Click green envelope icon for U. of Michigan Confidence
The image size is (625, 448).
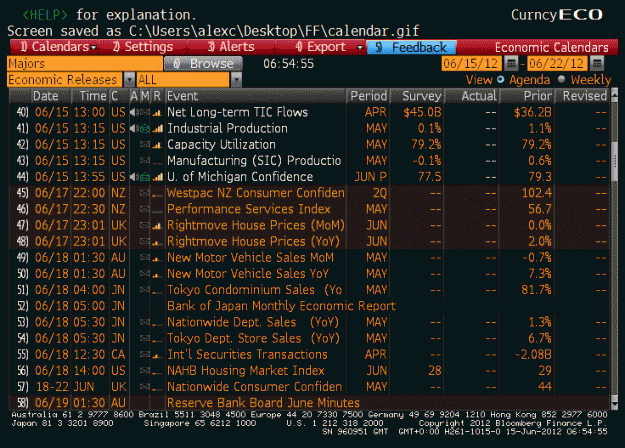pyautogui.click(x=145, y=177)
